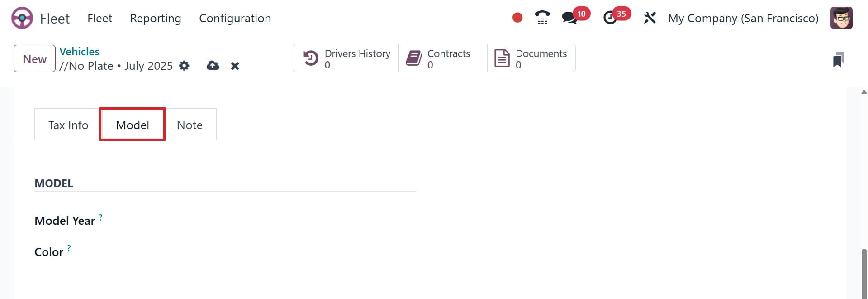Open the gear actions menu next to July 2025

pyautogui.click(x=184, y=66)
